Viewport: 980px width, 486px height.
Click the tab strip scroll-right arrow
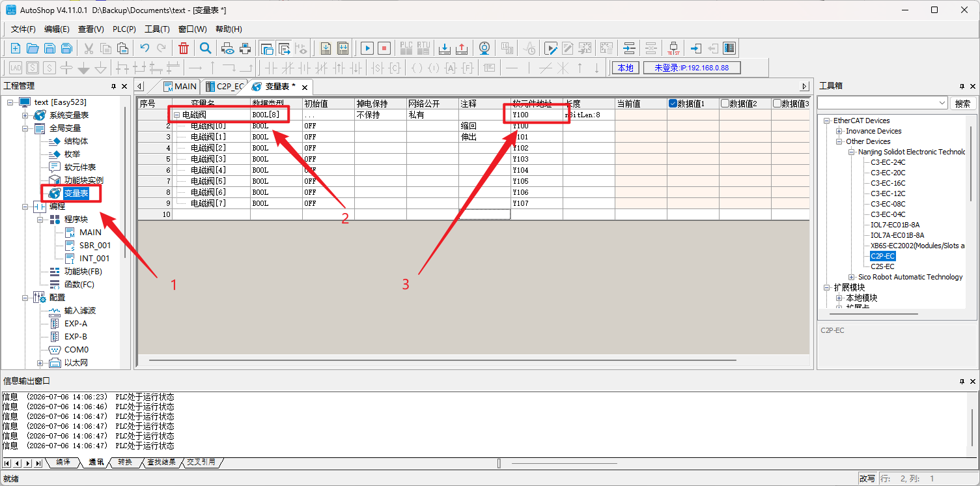click(804, 86)
